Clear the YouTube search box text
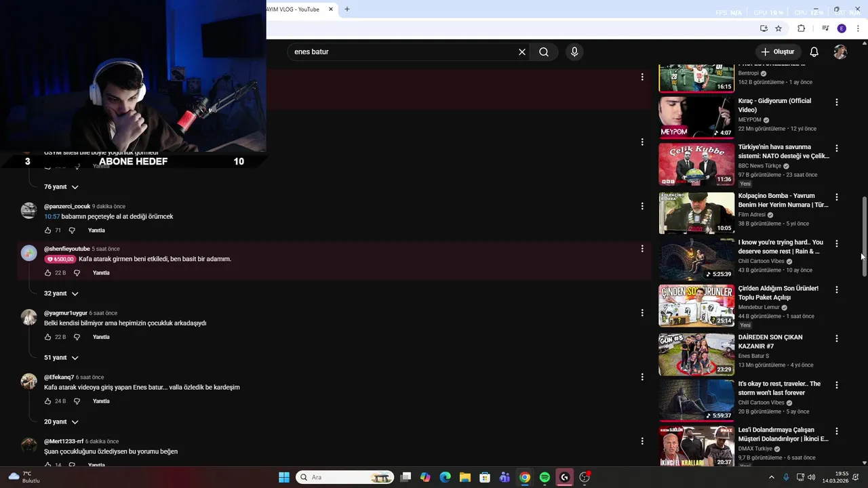The image size is (868, 488). [x=522, y=52]
